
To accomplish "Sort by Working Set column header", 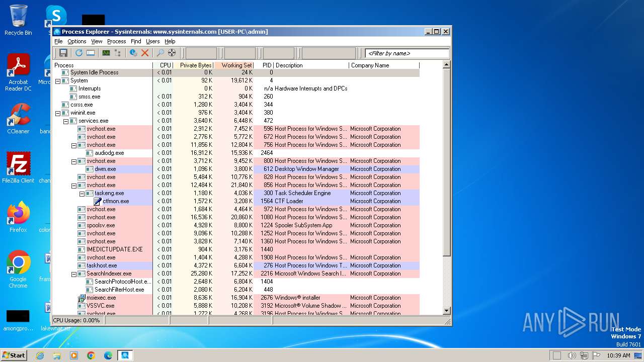I will [x=234, y=65].
